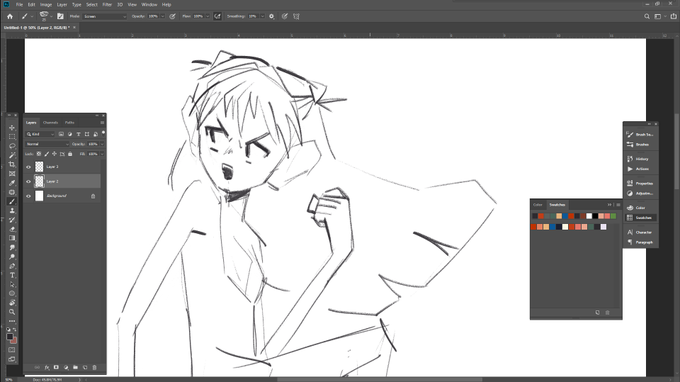Create new swatch icon in Swatches panel
Viewport: 680px width, 382px height.
coord(598,312)
